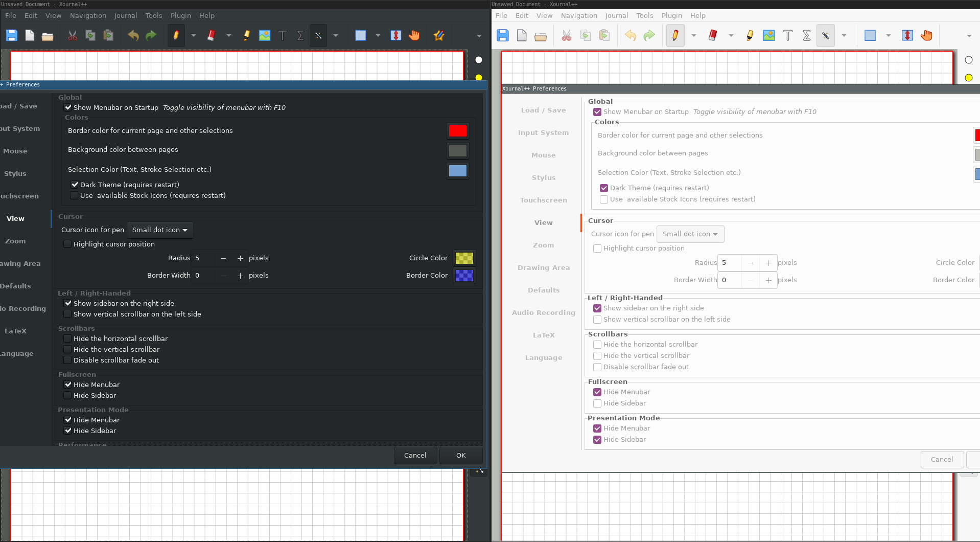Image resolution: width=980 pixels, height=542 pixels.
Task: Open the Journal menu
Action: click(125, 15)
